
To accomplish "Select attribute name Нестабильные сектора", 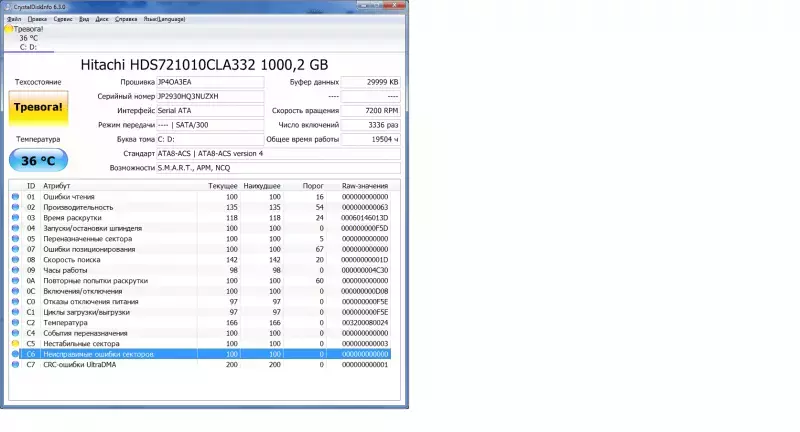I will pyautogui.click(x=81, y=344).
